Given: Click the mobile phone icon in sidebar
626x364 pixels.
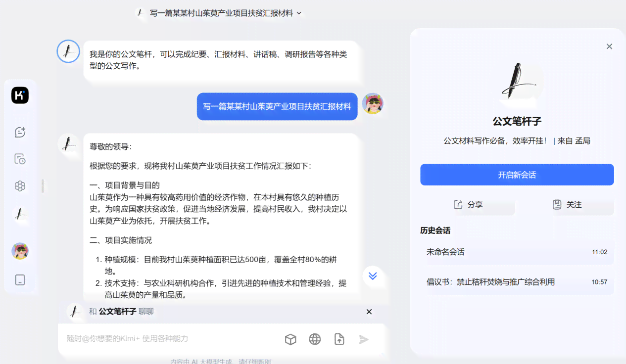Looking at the screenshot, I should point(20,280).
